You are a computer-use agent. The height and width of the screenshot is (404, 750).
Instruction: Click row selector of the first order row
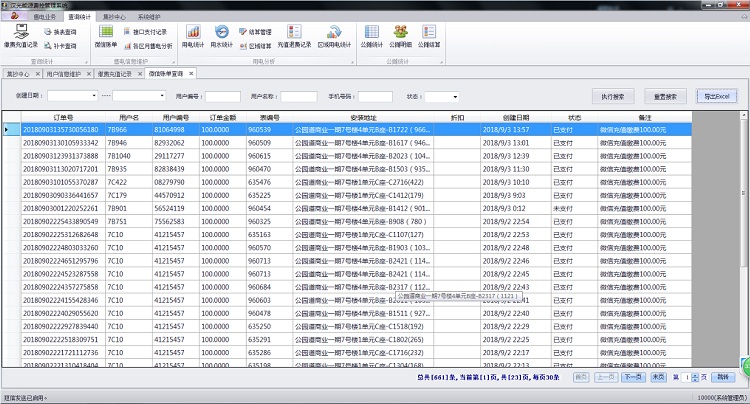[x=11, y=130]
